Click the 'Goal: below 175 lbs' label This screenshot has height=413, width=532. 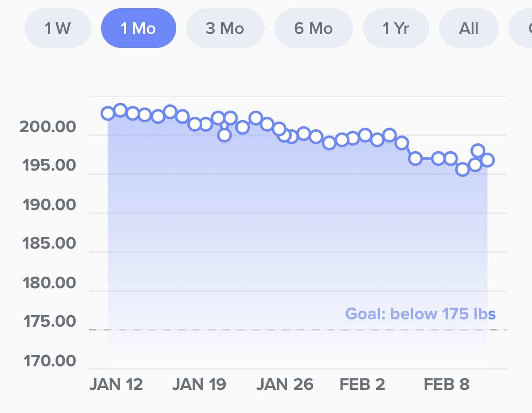point(420,314)
